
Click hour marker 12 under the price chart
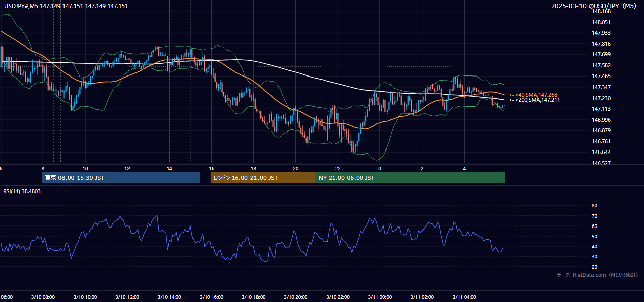127,169
